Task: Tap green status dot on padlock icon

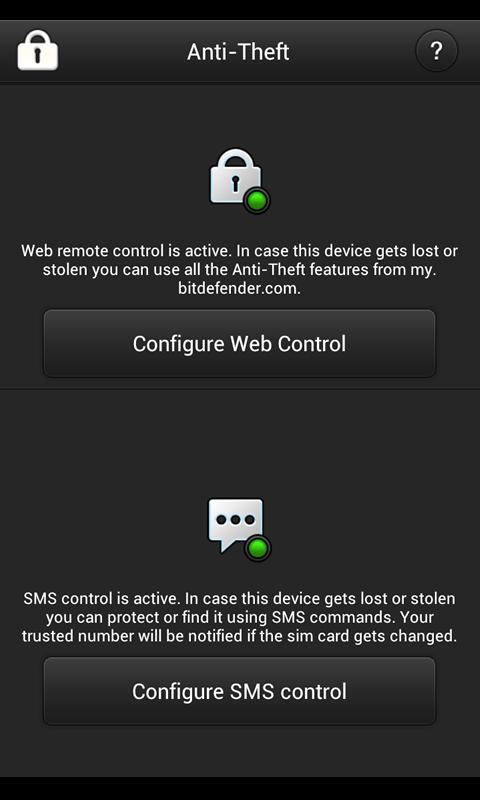Action: 258,201
